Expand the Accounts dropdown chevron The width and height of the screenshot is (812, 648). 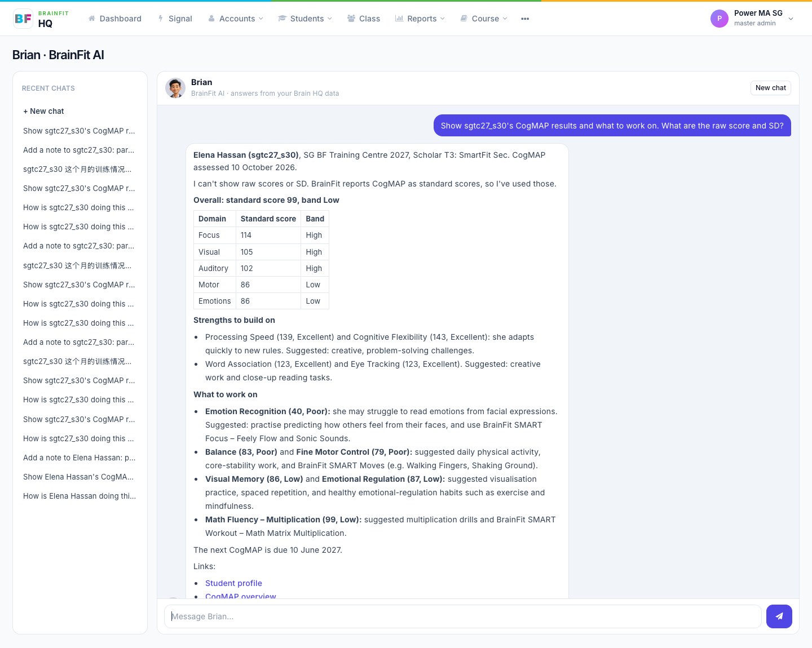261,19
